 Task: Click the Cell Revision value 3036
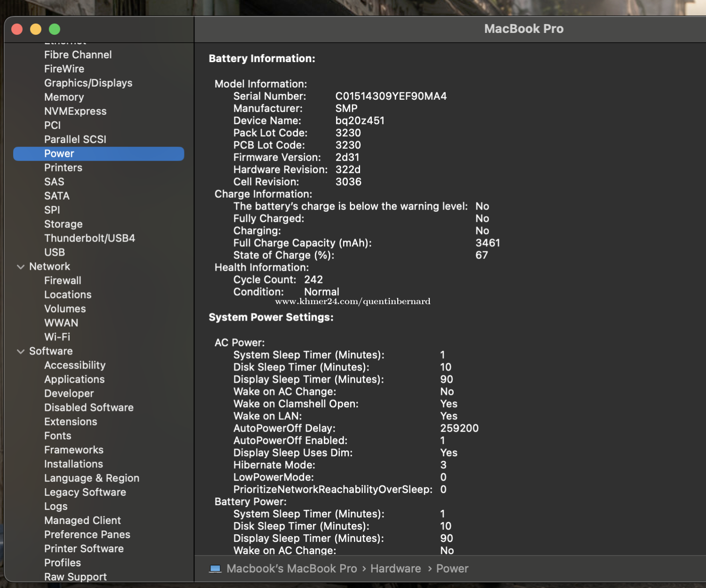point(349,182)
